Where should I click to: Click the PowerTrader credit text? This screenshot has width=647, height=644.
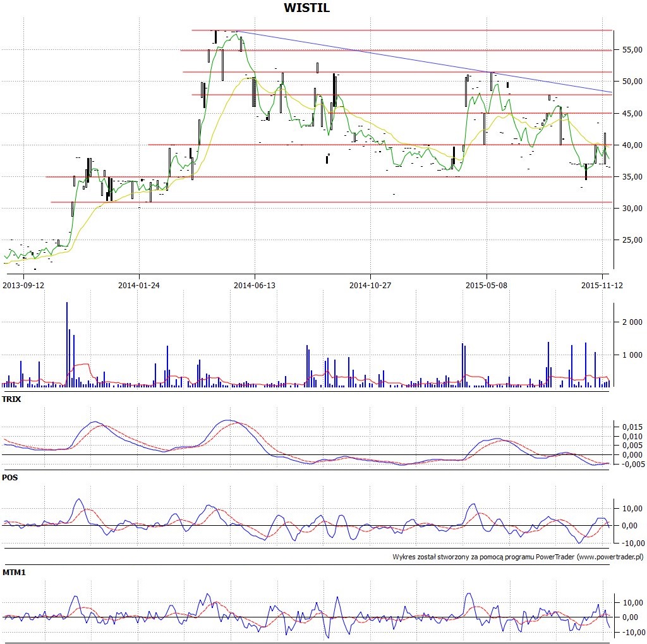pyautogui.click(x=517, y=557)
